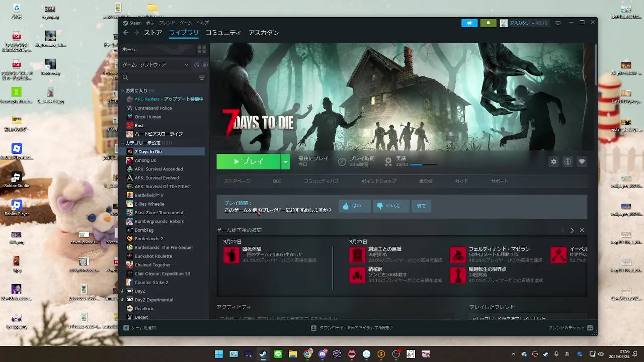
Task: Choose いいえ thumbs down for recommendation
Action: (391, 206)
